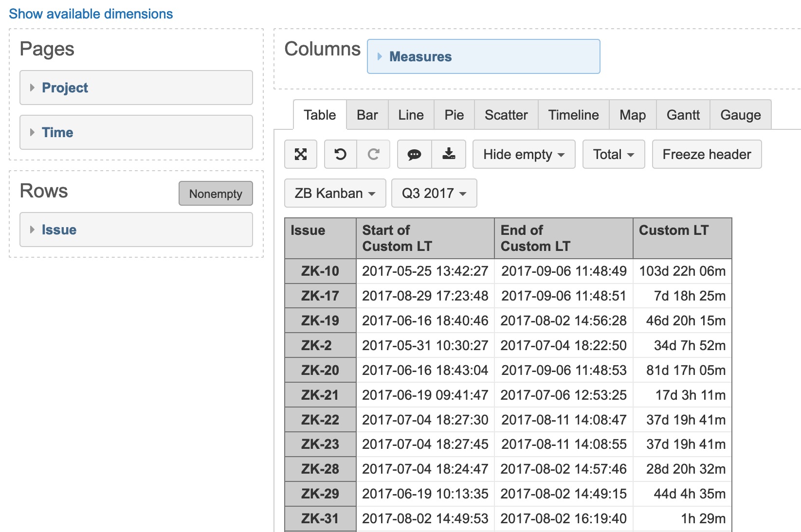Switch to the Pie chart tab
The width and height of the screenshot is (801, 532).
tap(454, 115)
